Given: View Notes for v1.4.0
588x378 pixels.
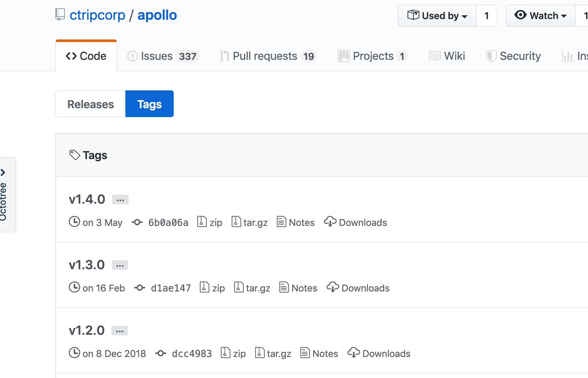Looking at the screenshot, I should 302,222.
